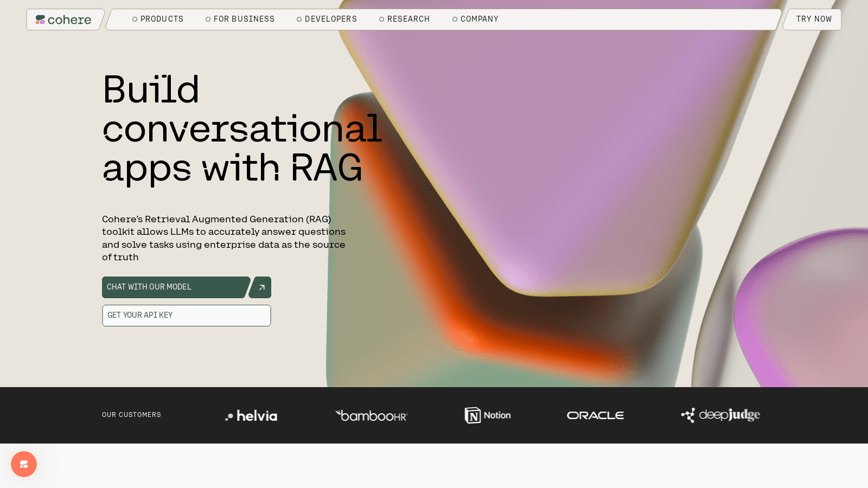Click the paragraph starting "Cohere's Retrieval Augmented Generation (RAG)"
Screen dimensions: 868x488
pos(224,238)
